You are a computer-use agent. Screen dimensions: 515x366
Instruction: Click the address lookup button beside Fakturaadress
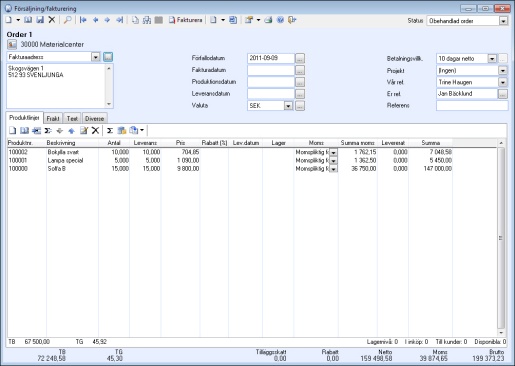click(x=108, y=57)
